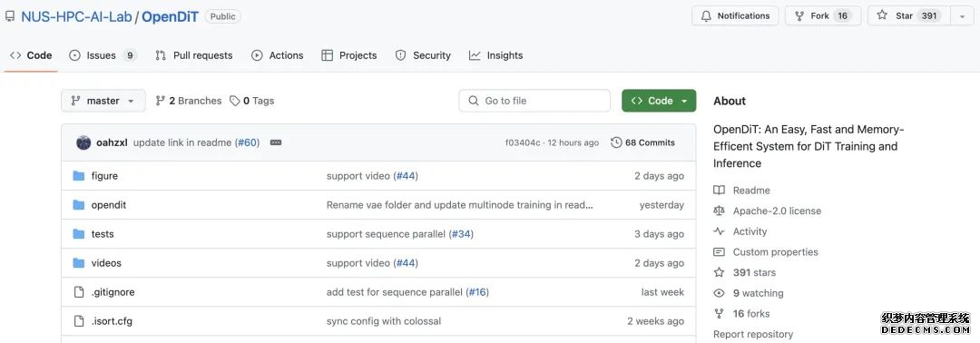
Task: Open the videos folder
Action: (106, 263)
